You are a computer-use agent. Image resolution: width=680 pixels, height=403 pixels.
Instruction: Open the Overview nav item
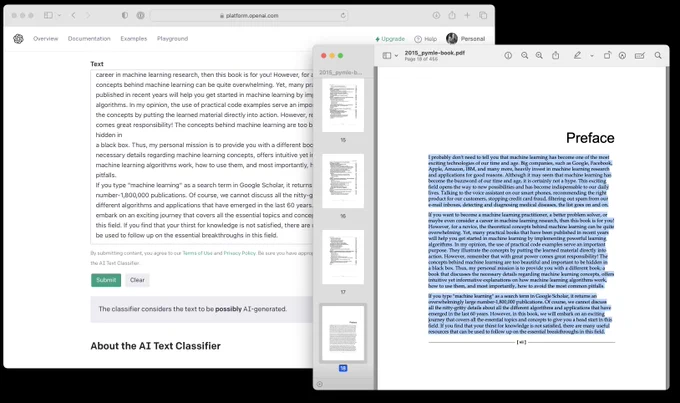tap(46, 39)
